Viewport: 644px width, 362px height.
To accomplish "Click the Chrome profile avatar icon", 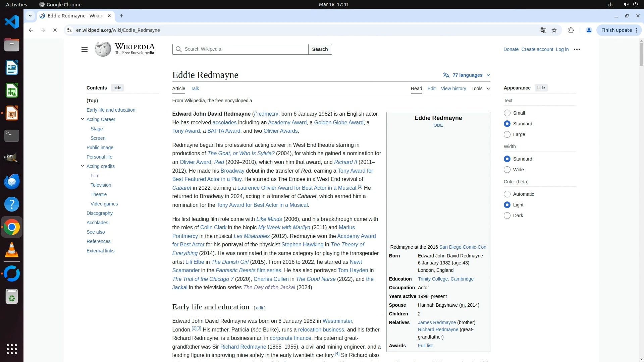I will 589,30.
